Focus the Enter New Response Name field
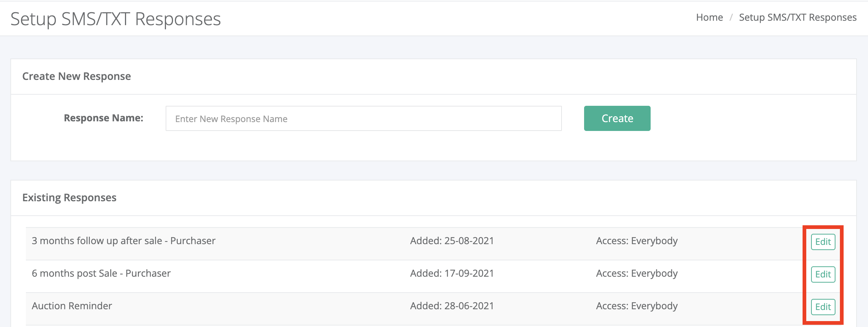Image resolution: width=868 pixels, height=327 pixels. (363, 118)
